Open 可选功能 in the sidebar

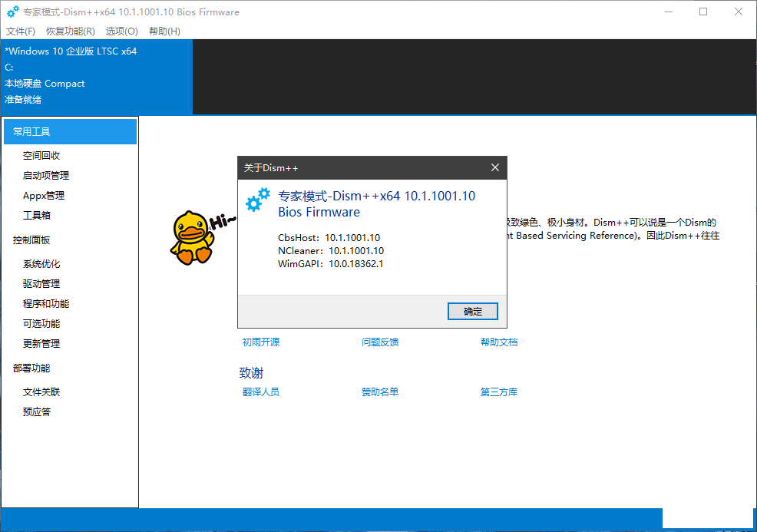click(41, 323)
